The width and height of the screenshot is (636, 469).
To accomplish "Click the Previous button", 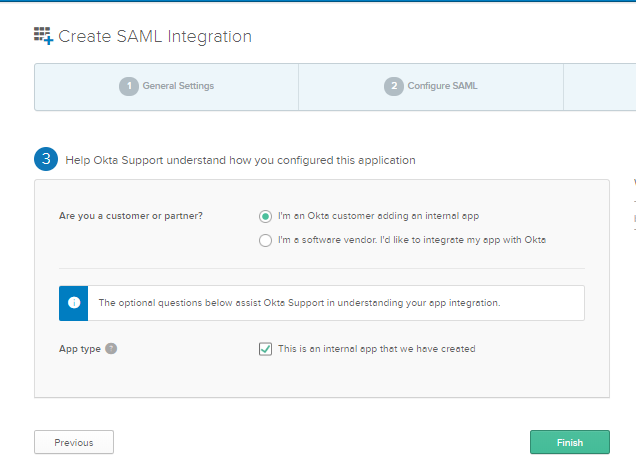I will click(74, 442).
